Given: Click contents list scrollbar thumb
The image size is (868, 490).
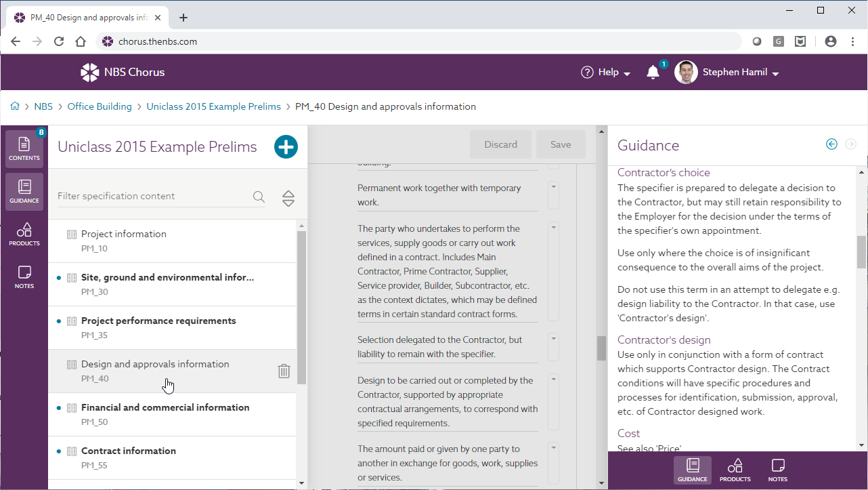Looking at the screenshot, I should pos(301,308).
